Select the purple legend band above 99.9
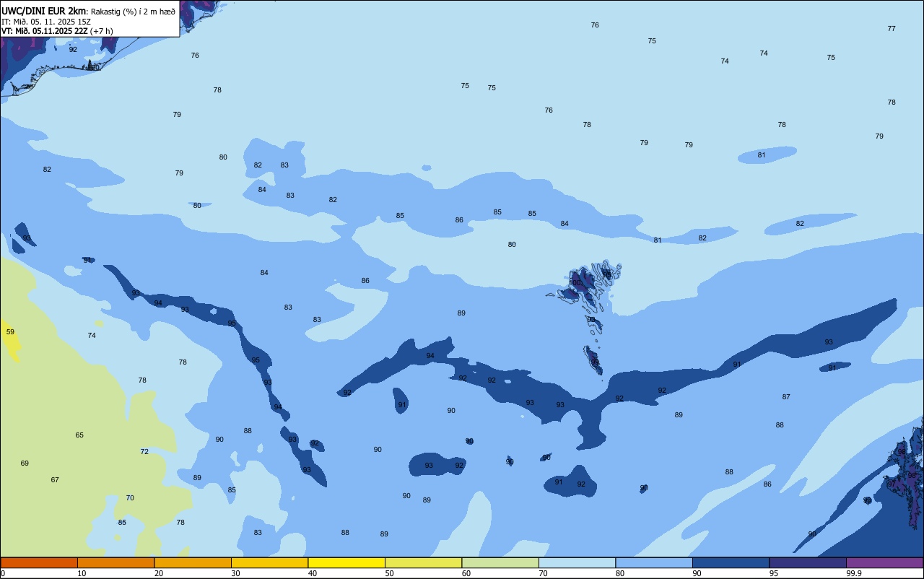The width and height of the screenshot is (924, 579). (x=884, y=562)
